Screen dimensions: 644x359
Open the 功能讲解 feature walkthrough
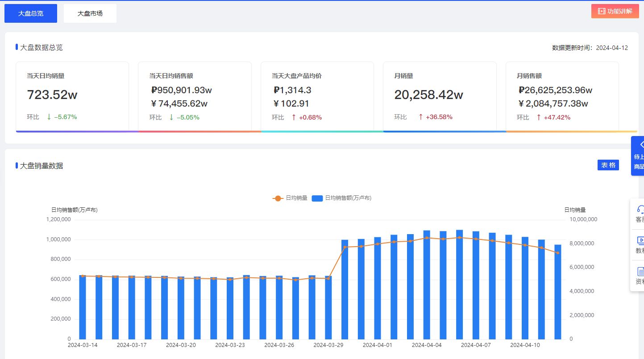point(615,11)
